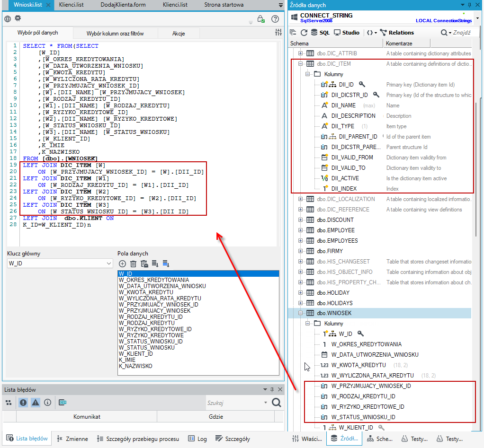Click the Znajdź search box in data sources
The width and height of the screenshot is (484, 448).
click(x=462, y=33)
